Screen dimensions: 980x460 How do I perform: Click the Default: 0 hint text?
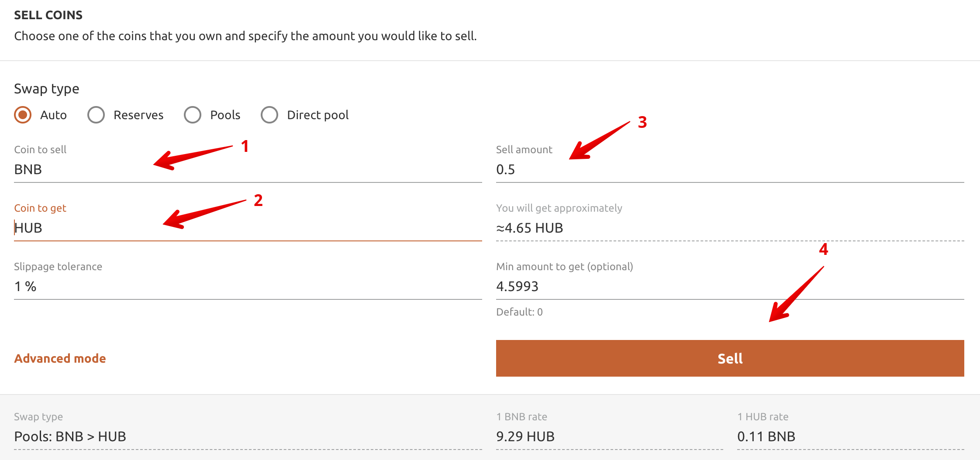(519, 312)
